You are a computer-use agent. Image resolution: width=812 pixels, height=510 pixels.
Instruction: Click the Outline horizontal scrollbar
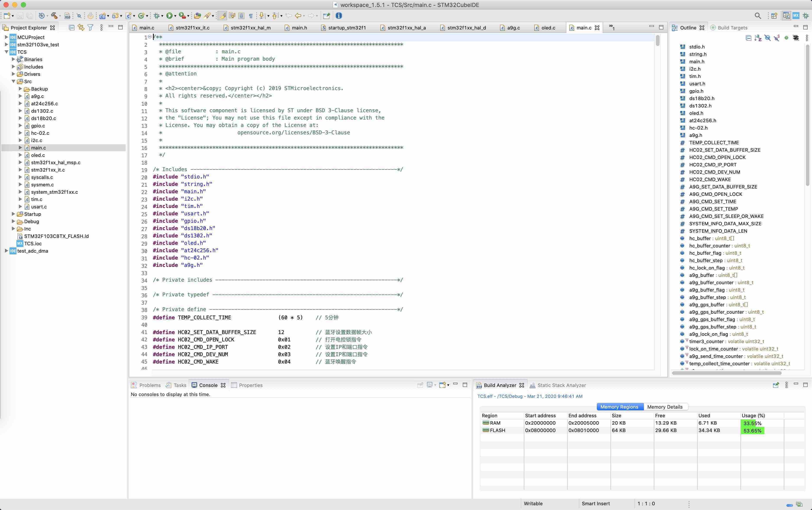pos(726,373)
